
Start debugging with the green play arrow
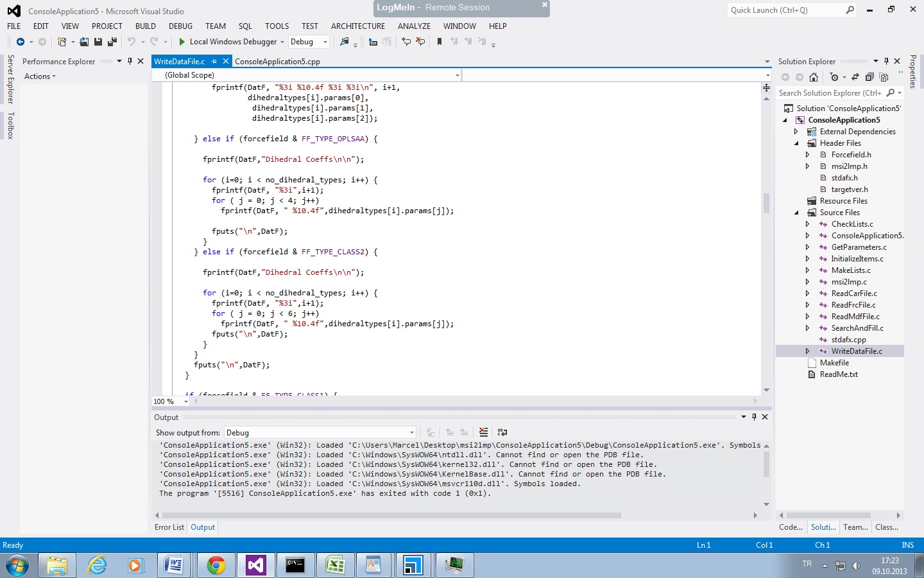tap(182, 42)
